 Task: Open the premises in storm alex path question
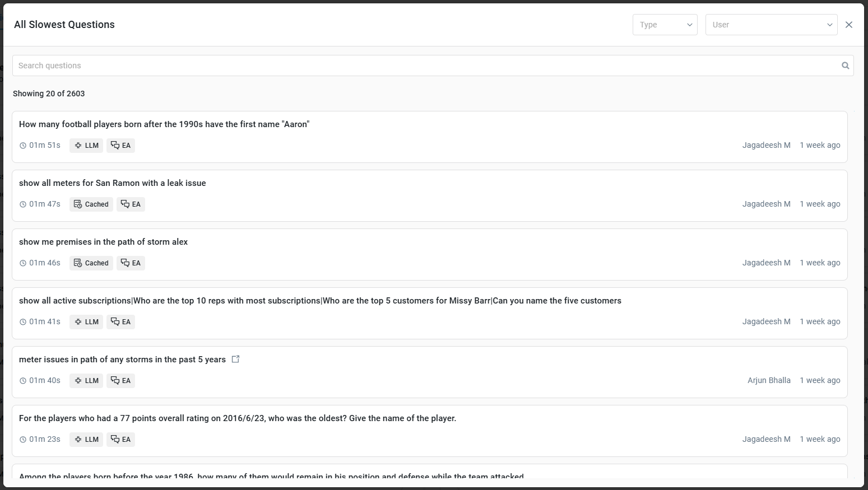104,242
